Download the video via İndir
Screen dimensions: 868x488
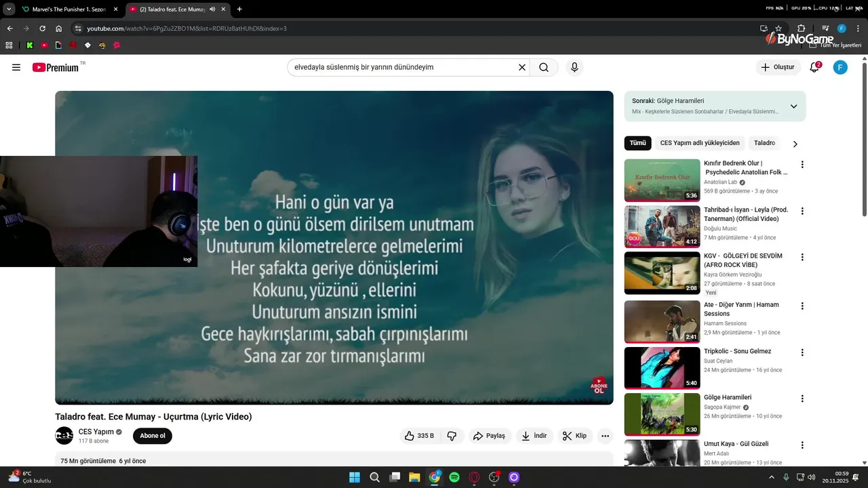point(534,436)
